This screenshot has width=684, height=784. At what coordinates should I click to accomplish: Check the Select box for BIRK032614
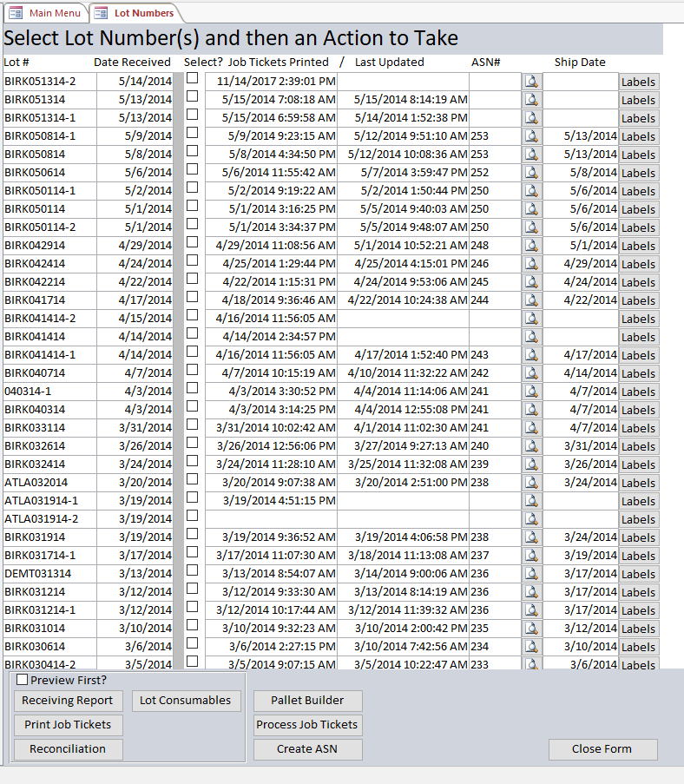click(192, 443)
